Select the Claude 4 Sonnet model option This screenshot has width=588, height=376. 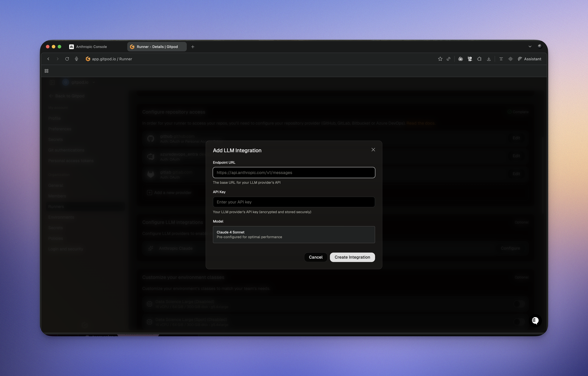click(294, 234)
